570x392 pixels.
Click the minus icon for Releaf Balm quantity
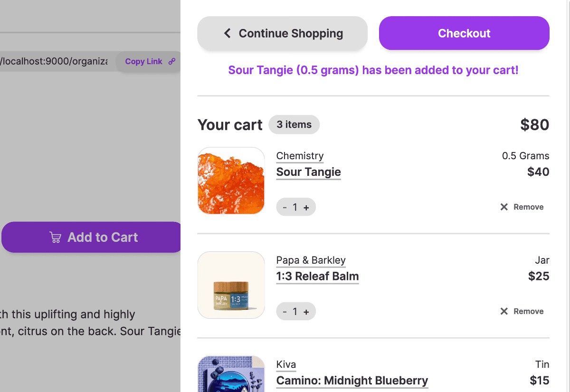[x=285, y=311]
